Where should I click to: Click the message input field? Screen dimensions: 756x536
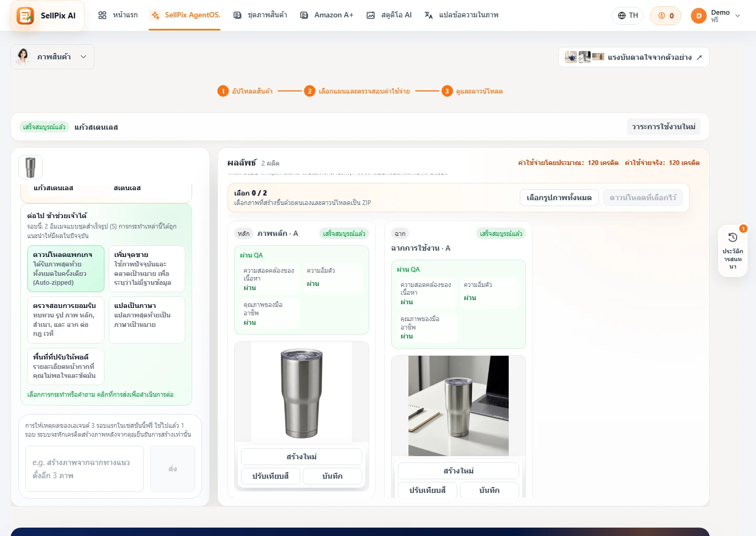tap(85, 469)
